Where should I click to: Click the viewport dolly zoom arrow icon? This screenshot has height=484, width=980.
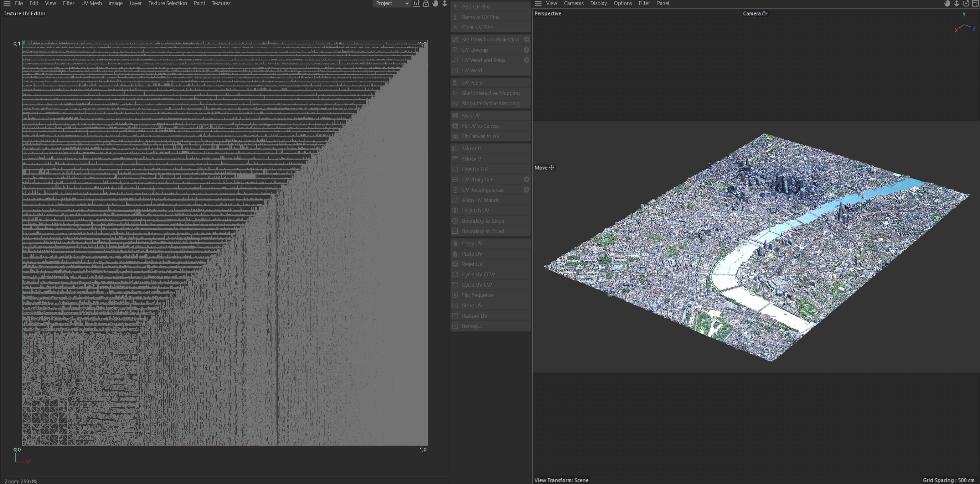tap(957, 3)
